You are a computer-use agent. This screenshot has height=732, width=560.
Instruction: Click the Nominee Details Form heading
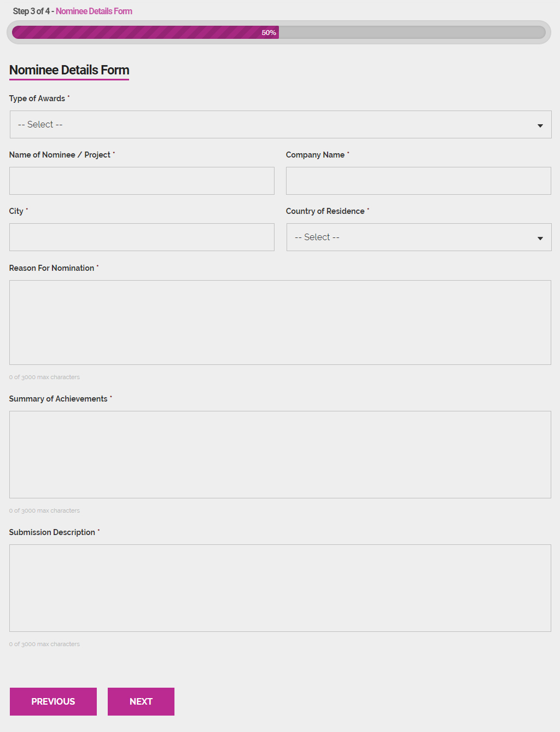point(69,70)
